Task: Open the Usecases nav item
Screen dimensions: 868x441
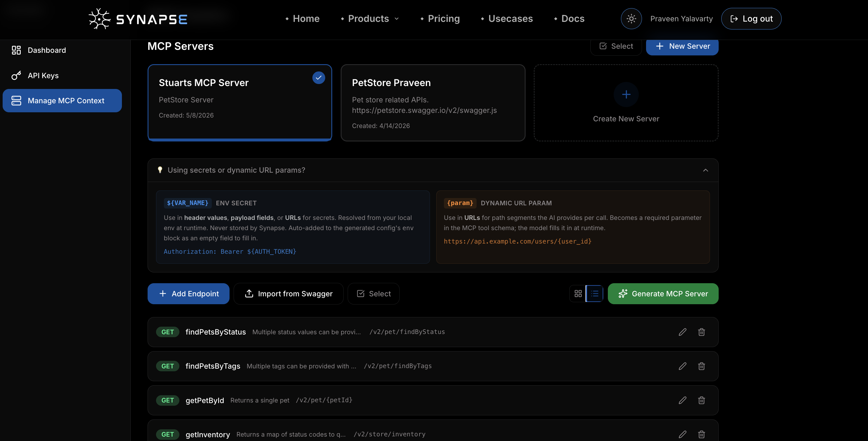Action: tap(510, 19)
